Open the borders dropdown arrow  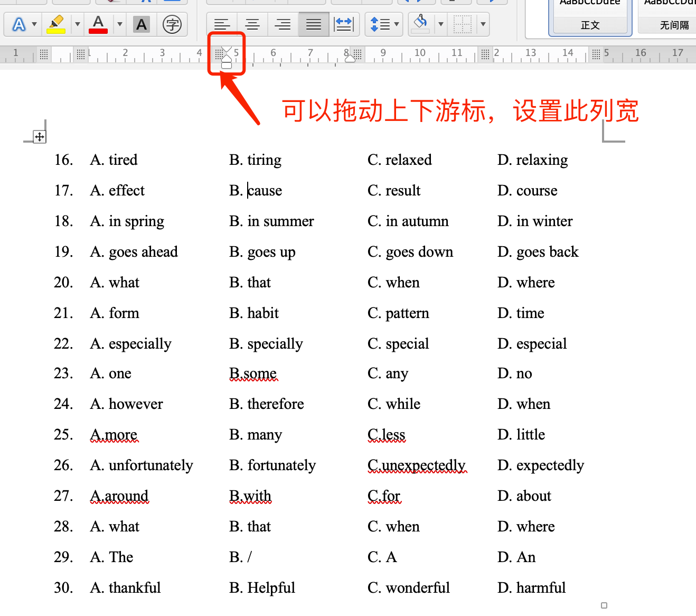[x=483, y=24]
